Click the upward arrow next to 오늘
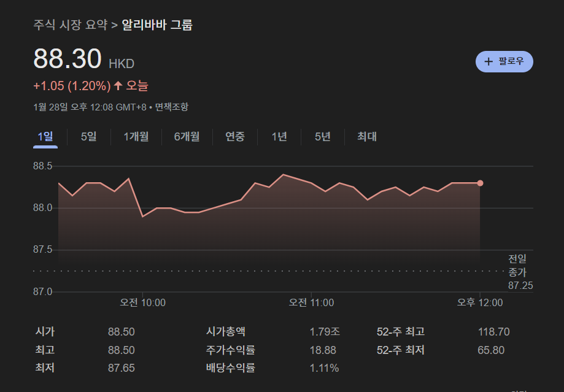This screenshot has width=564, height=392. 118,86
